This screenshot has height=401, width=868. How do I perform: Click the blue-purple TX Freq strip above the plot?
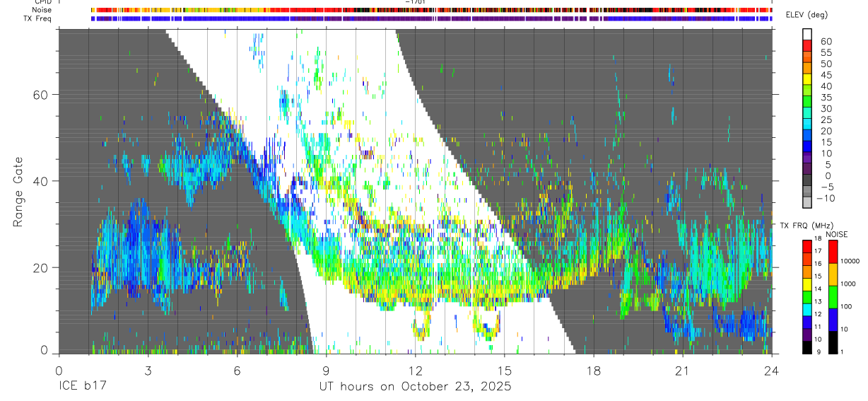pyautogui.click(x=432, y=18)
